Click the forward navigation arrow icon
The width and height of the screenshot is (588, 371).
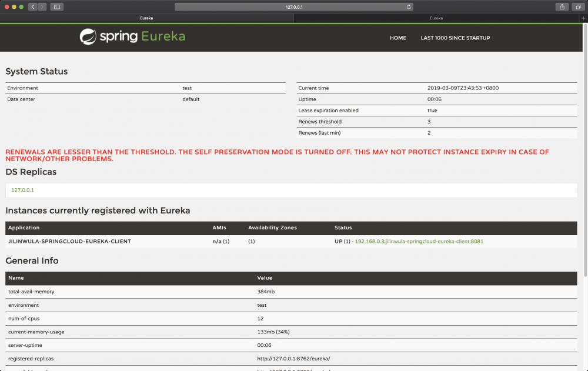(x=41, y=6)
